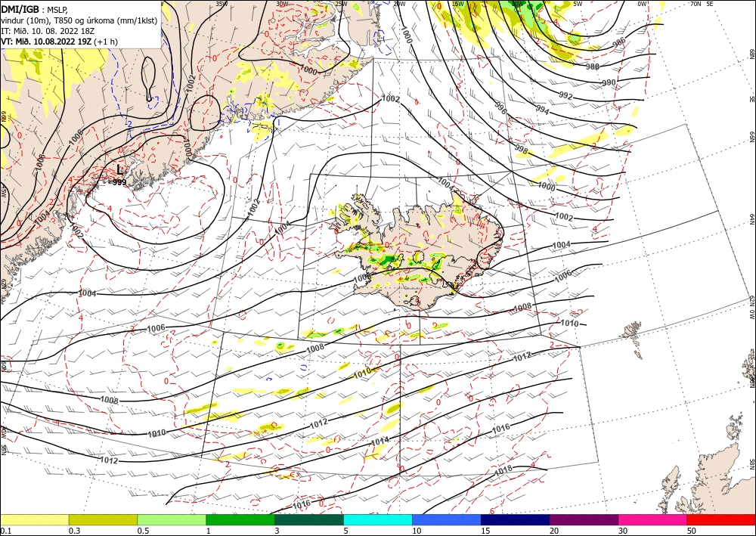
Task: Select the "996" isobar label
Action: (501, 109)
